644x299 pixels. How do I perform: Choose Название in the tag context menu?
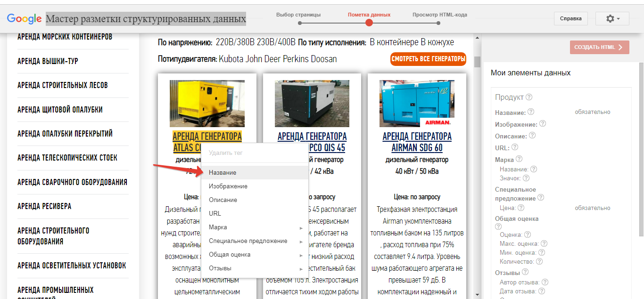[x=255, y=173]
